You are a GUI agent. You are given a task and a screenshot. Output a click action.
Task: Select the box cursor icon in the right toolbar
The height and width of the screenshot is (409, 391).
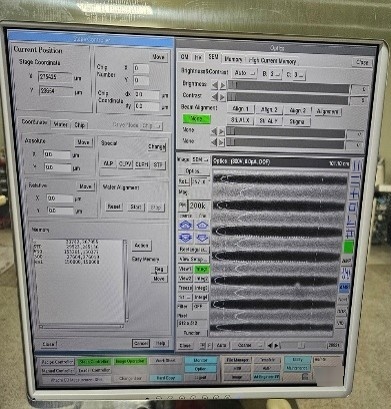354,208
